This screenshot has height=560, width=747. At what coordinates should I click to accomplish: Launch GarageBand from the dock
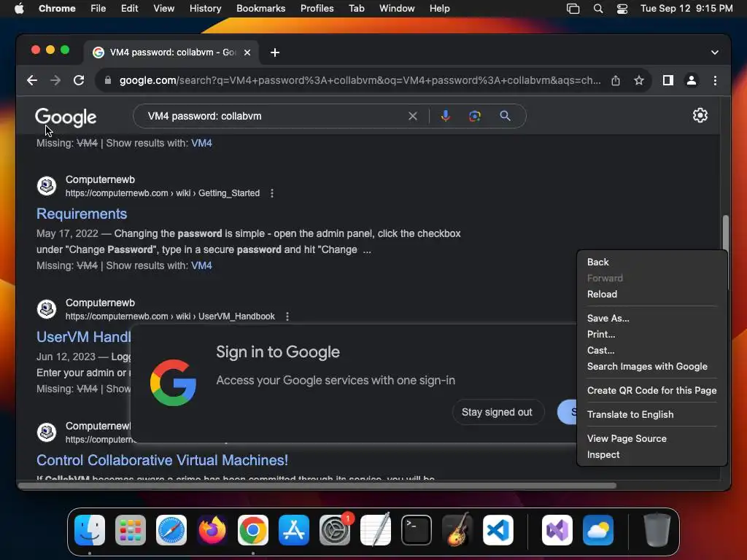click(457, 530)
